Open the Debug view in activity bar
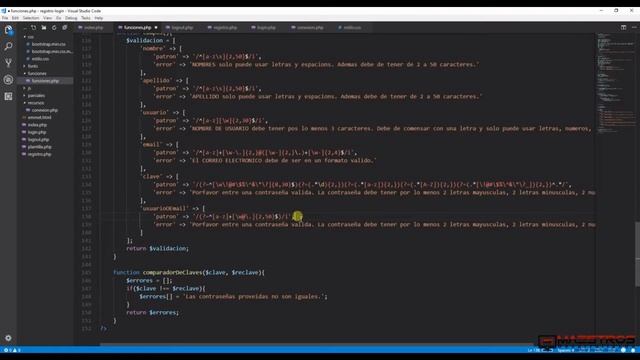The image size is (640, 360). tap(8, 80)
